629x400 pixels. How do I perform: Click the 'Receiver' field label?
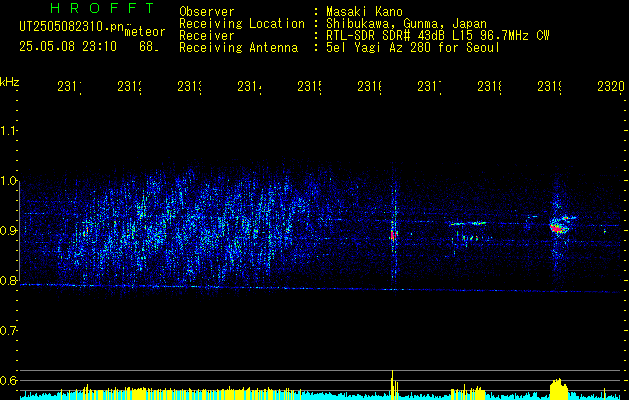(x=207, y=36)
